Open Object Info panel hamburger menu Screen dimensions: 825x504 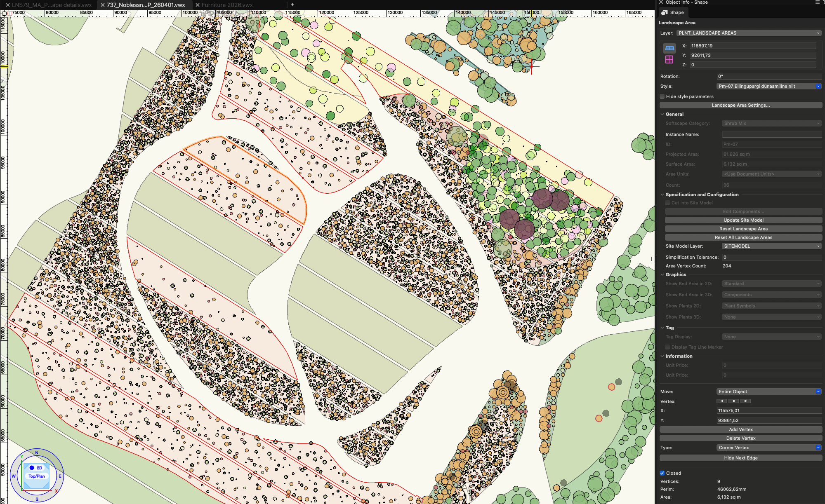[x=817, y=2]
